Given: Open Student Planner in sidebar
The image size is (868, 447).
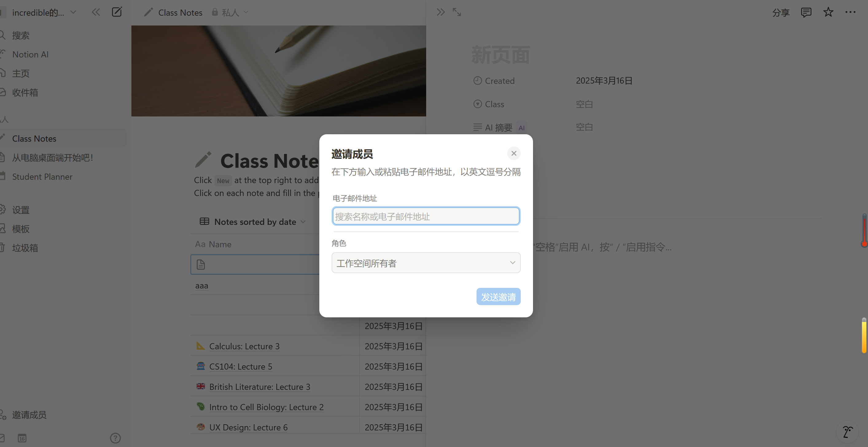Looking at the screenshot, I should pyautogui.click(x=42, y=177).
